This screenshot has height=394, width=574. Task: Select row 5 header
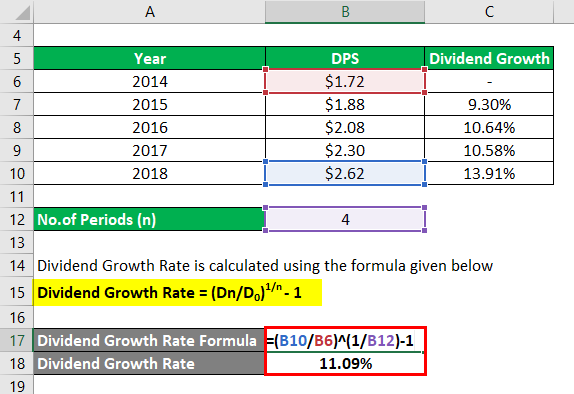pyautogui.click(x=16, y=59)
